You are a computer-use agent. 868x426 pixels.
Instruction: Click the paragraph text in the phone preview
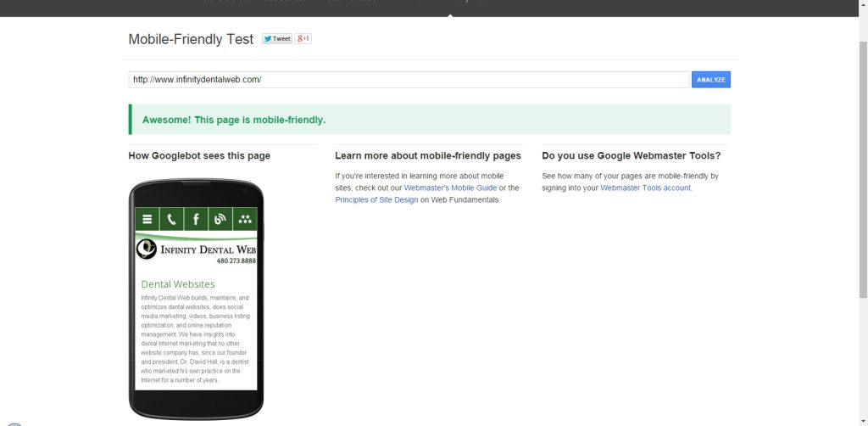coord(196,339)
